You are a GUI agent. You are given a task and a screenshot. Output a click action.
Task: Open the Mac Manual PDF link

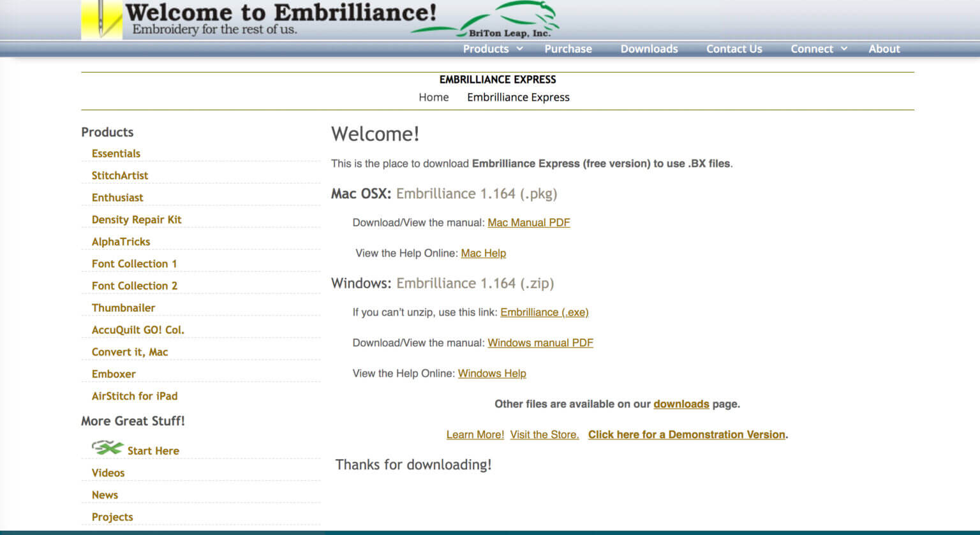click(528, 223)
